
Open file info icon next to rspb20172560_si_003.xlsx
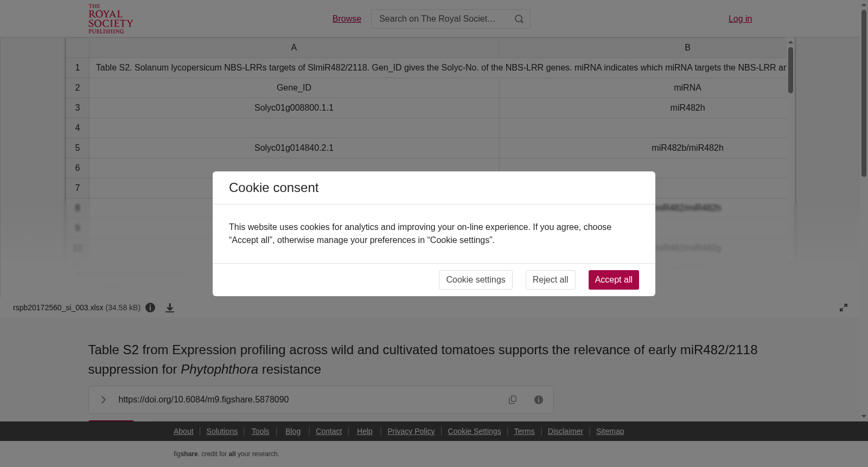click(150, 308)
